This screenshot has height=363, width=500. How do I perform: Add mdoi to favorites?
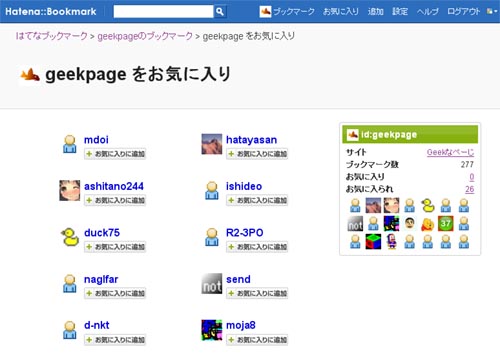pyautogui.click(x=115, y=154)
